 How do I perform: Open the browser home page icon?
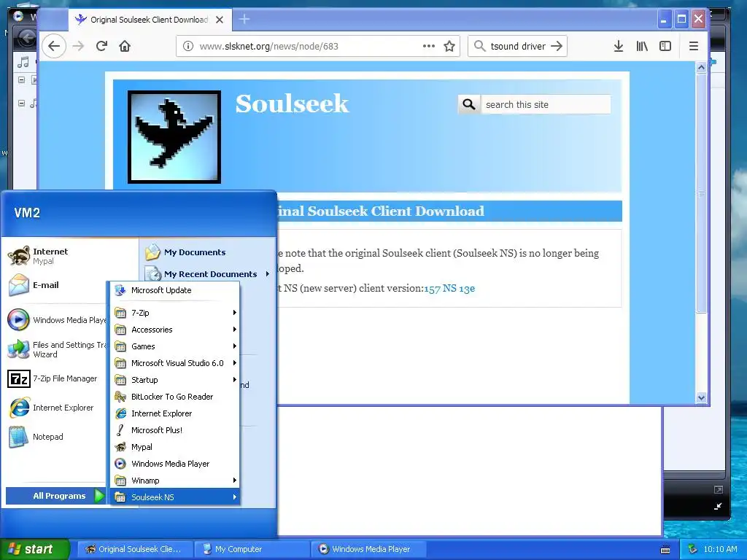click(125, 46)
